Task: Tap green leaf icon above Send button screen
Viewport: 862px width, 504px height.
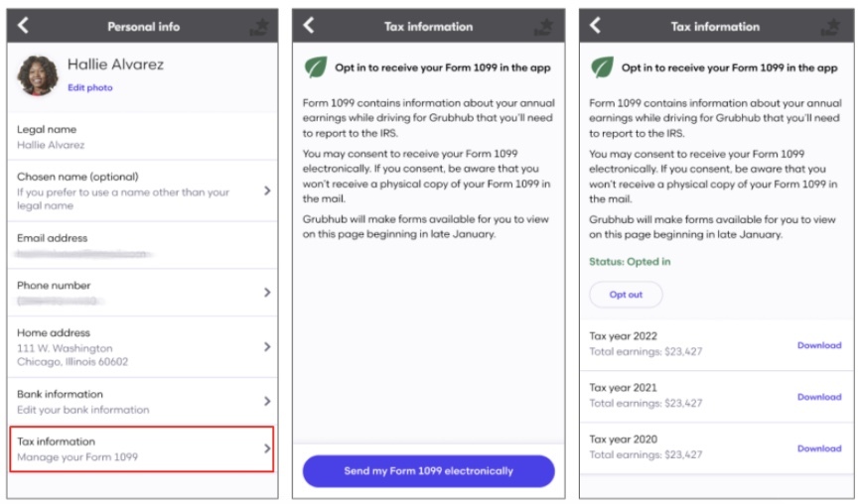Action: (x=316, y=67)
